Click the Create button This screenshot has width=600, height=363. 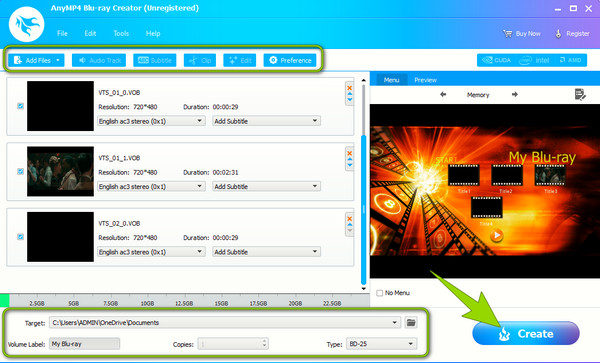[526, 333]
